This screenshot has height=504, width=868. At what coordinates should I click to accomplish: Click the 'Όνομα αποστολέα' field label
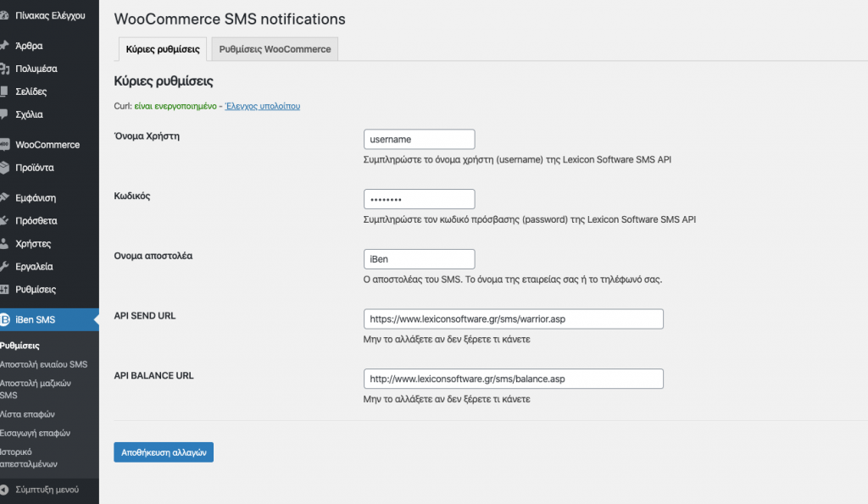coord(153,256)
